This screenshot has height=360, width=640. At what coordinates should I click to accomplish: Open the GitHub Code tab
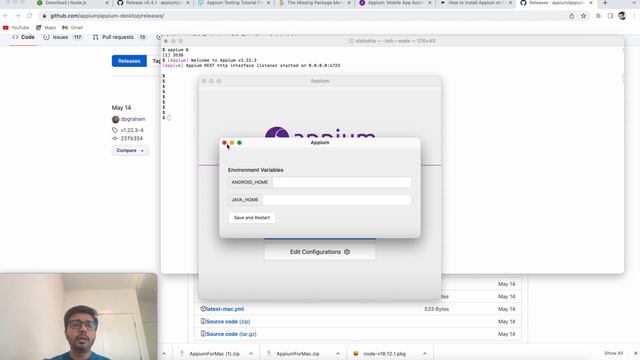click(24, 37)
